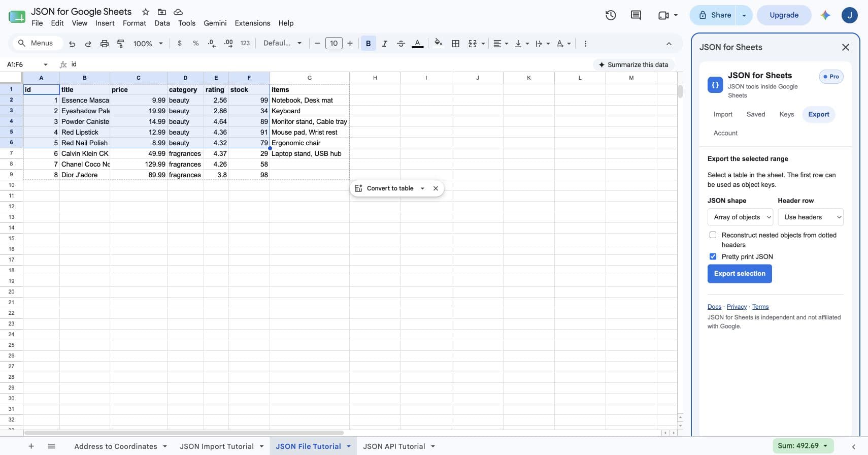Open the name box dropdown arrow
The width and height of the screenshot is (868, 455).
click(x=46, y=64)
